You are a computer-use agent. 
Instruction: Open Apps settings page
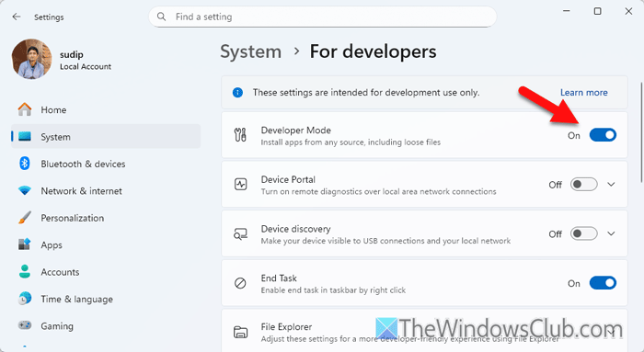pyautogui.click(x=106, y=244)
